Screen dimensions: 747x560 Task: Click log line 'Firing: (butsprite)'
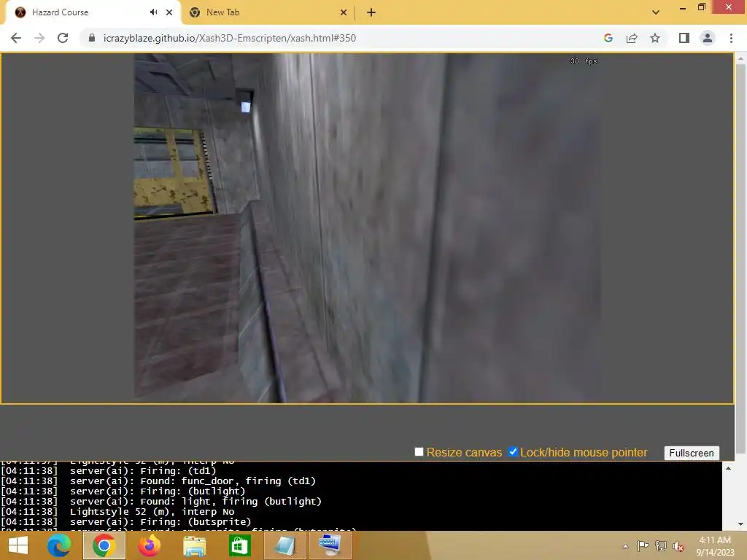(x=160, y=522)
